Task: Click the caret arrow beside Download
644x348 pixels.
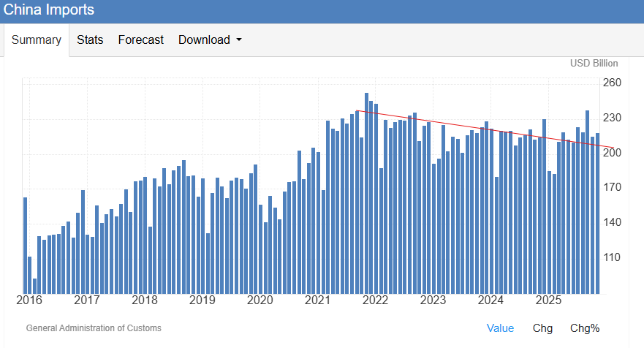Action: (239, 40)
